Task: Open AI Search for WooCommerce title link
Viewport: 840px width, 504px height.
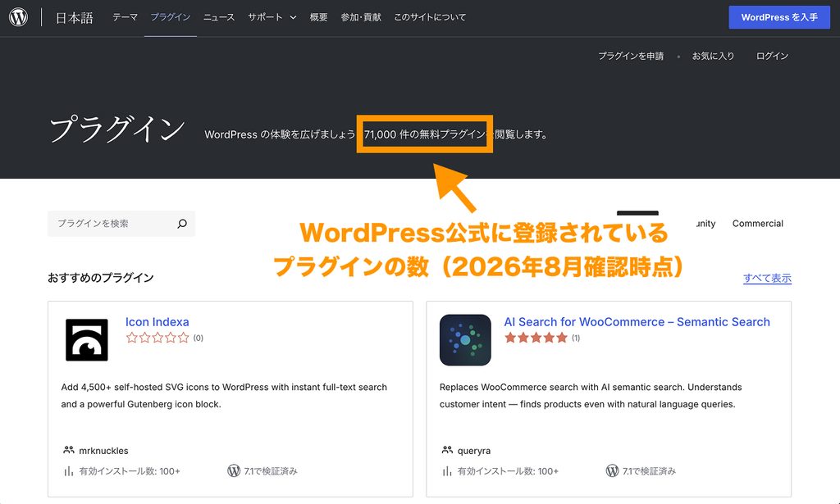Action: (637, 321)
